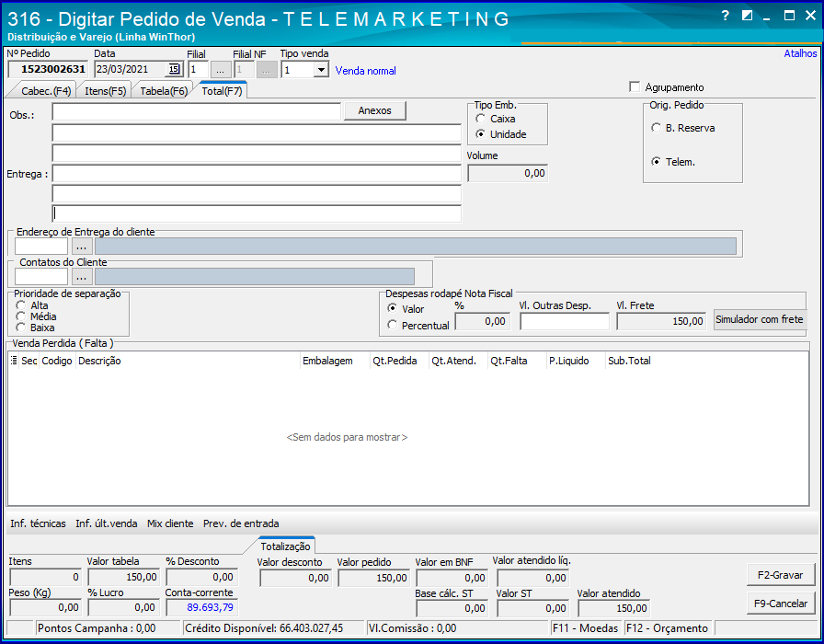Open Inf. técnicas section
This screenshot has height=644, width=824.
[x=38, y=523]
